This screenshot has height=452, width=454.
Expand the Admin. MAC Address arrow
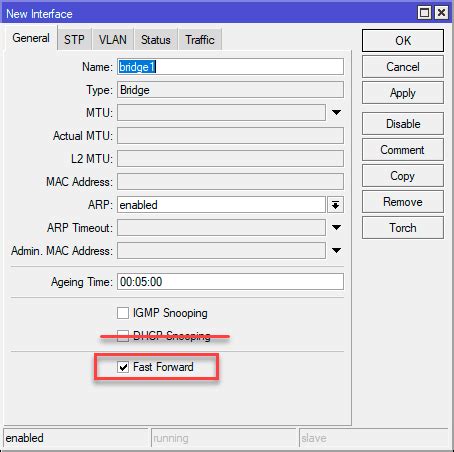[x=336, y=251]
